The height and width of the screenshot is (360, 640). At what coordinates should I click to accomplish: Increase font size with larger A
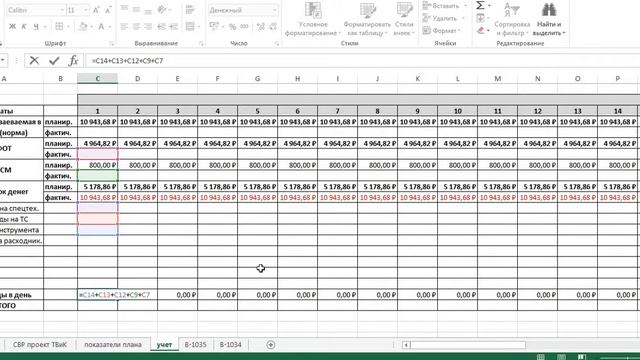[96, 10]
